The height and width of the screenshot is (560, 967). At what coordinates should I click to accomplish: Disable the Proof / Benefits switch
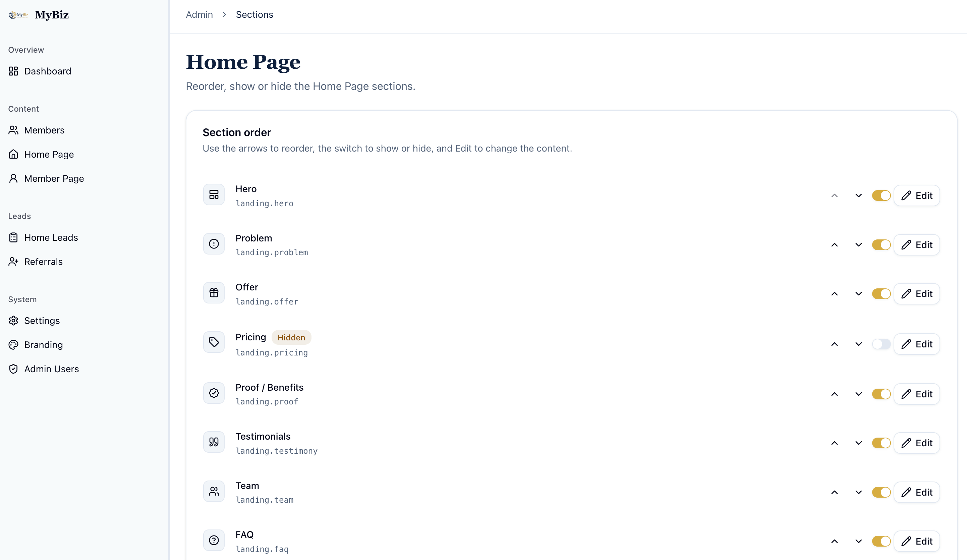(x=881, y=394)
